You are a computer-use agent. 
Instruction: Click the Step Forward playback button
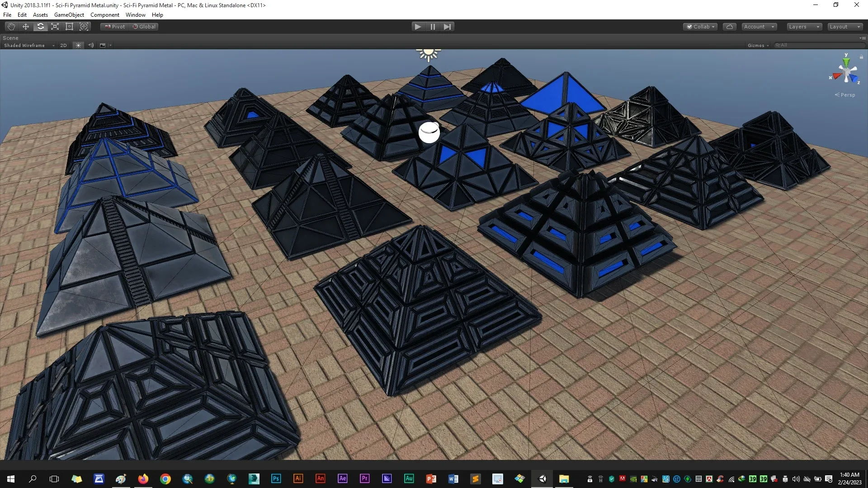point(448,26)
